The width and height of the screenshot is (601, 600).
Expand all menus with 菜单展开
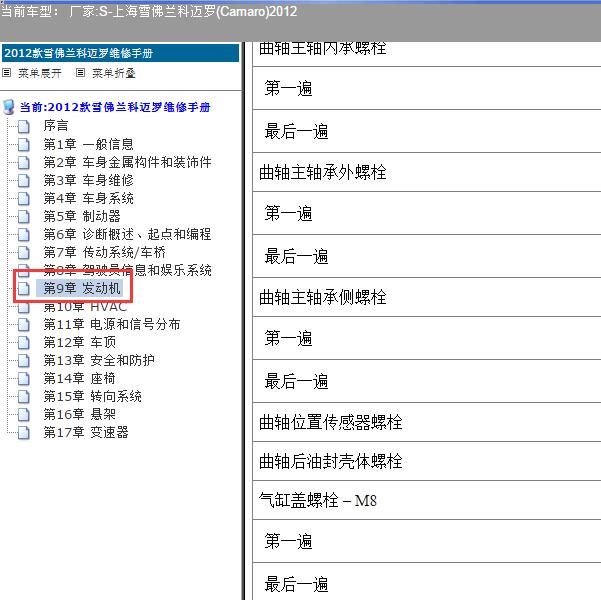(40, 73)
